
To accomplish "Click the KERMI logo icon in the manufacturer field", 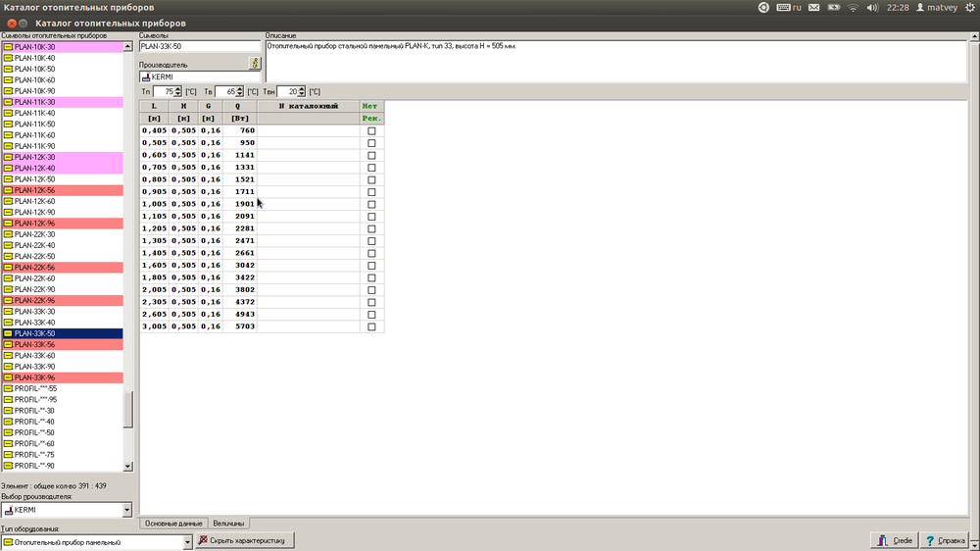I will point(146,76).
